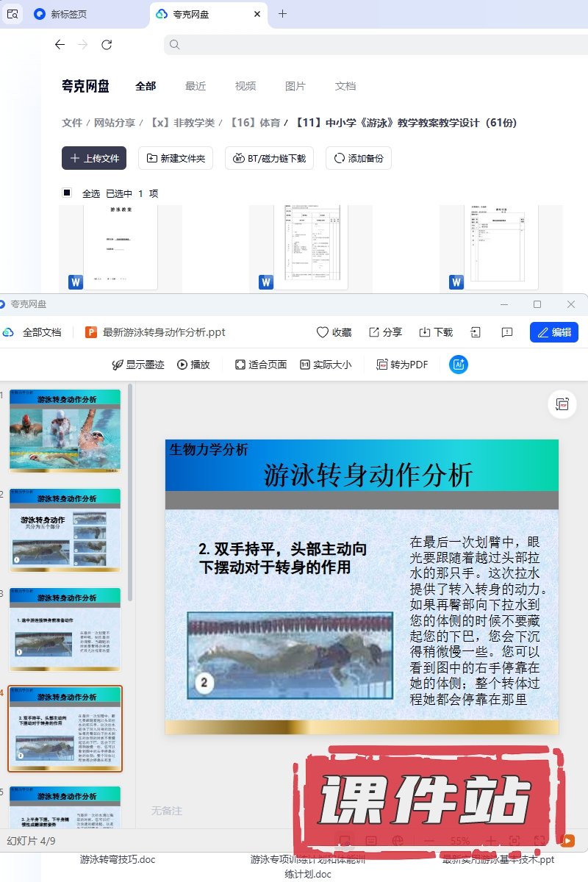Share the file using 分享
This screenshot has height=882, width=588.
click(385, 332)
